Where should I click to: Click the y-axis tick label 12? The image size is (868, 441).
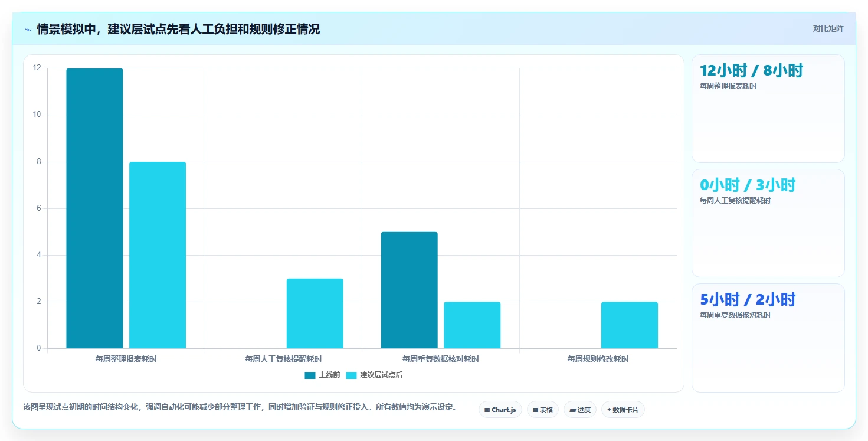coord(37,68)
